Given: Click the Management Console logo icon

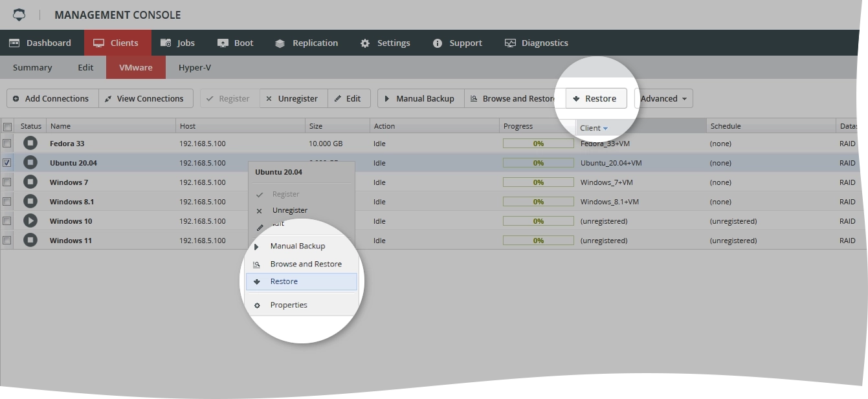Looking at the screenshot, I should 19,15.
